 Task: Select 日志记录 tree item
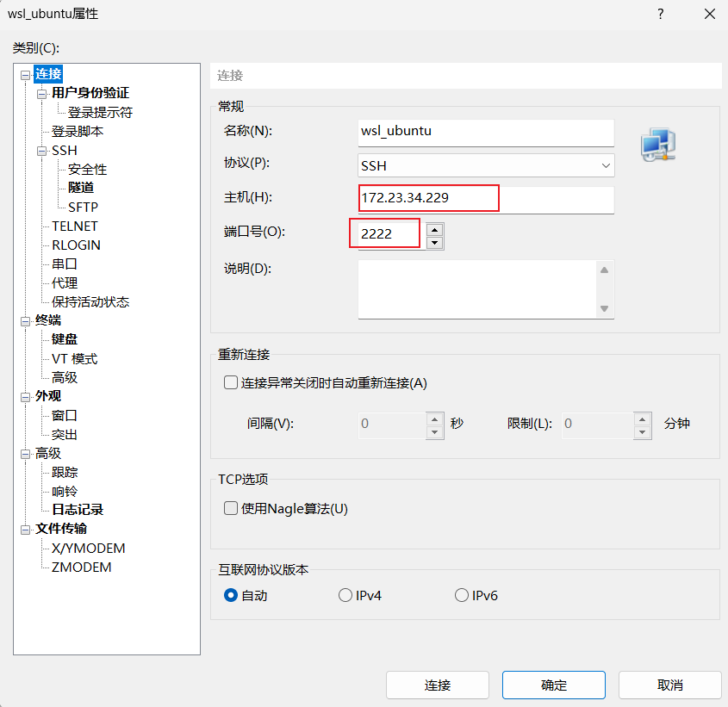[x=78, y=510]
